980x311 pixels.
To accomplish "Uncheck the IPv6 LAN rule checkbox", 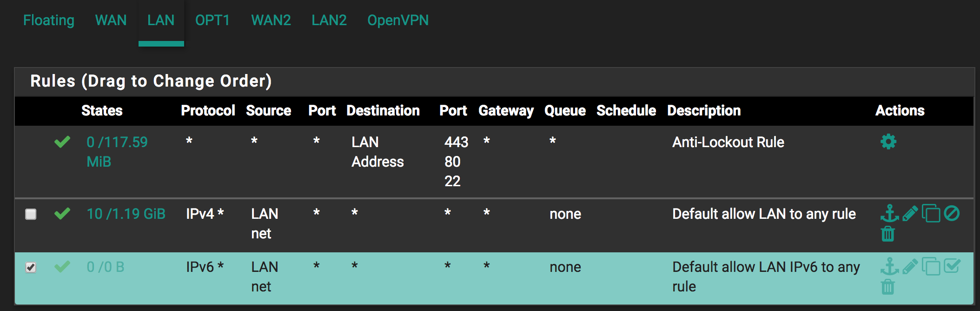I will coord(31,267).
